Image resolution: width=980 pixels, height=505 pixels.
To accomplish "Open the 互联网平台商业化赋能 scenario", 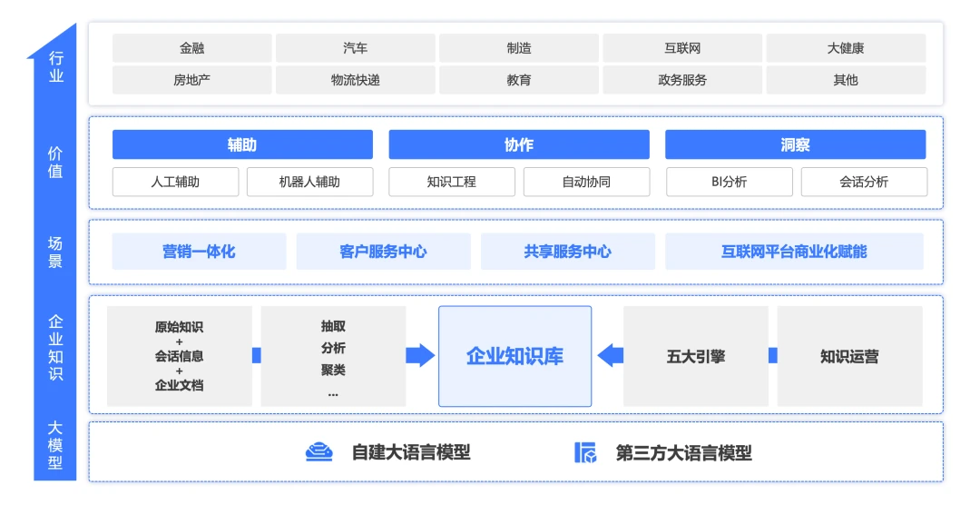I will point(794,252).
